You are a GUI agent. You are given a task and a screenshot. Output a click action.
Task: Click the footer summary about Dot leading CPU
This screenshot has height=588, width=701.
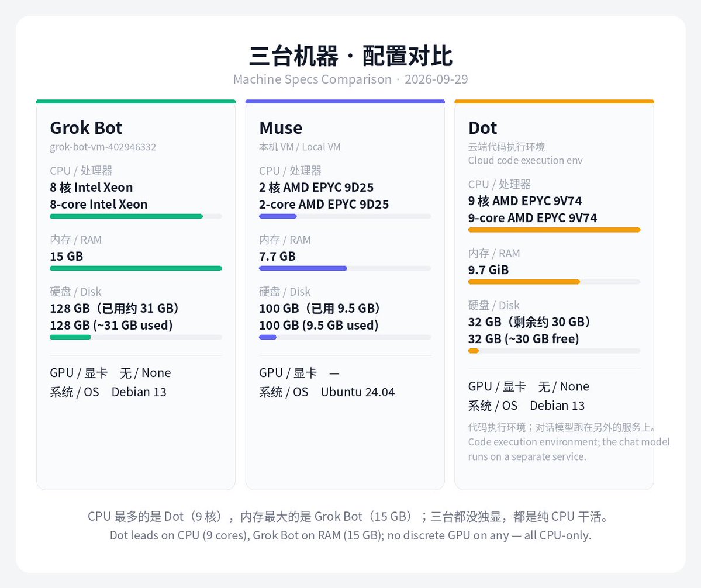coord(351,535)
